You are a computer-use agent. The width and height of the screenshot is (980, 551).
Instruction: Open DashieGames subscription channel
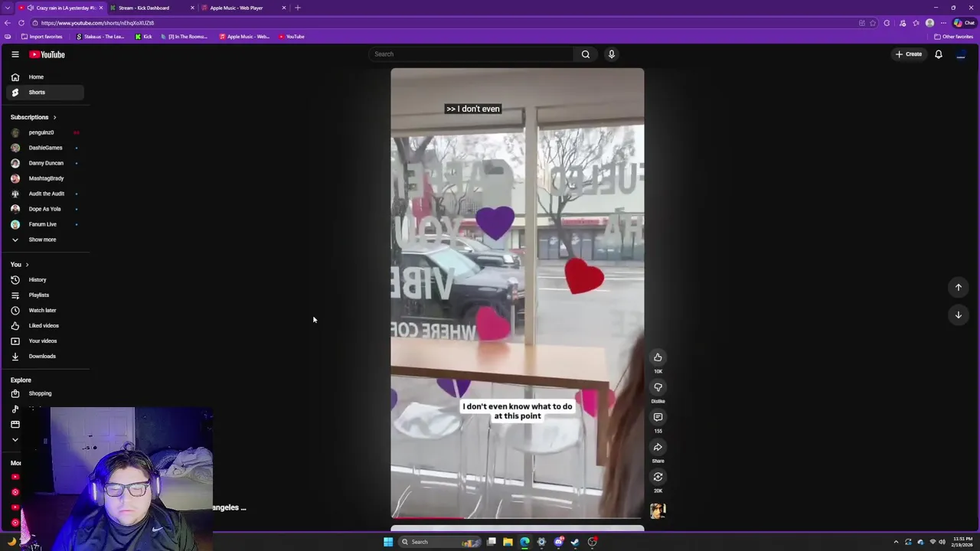pos(44,148)
